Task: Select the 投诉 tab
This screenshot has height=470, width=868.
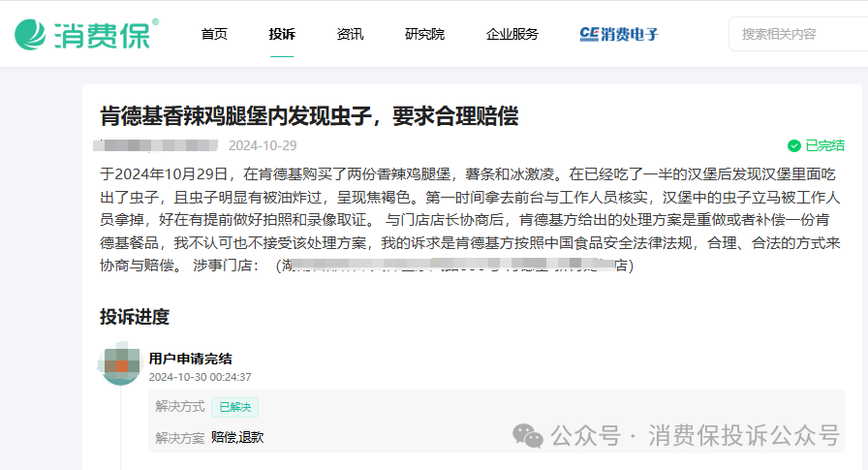Action: click(282, 34)
